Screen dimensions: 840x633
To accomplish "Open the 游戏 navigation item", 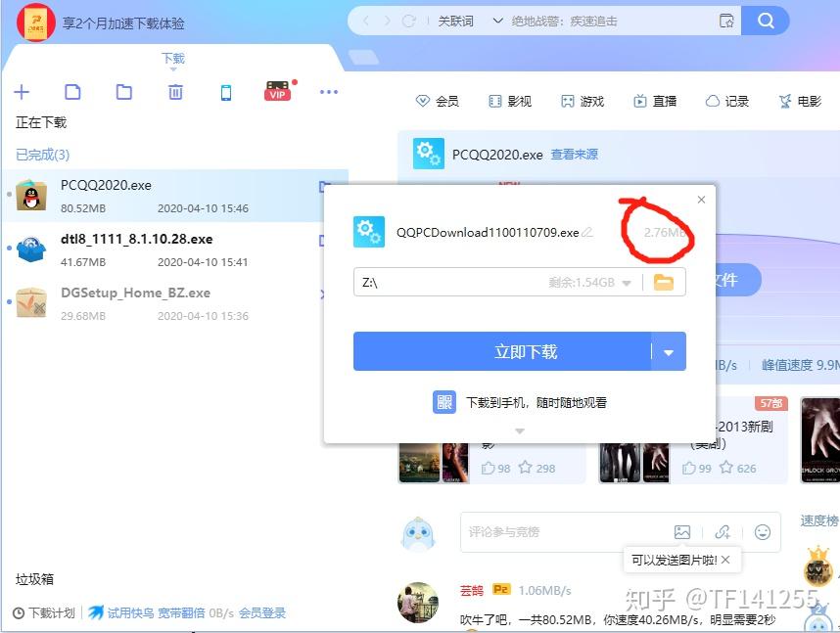I will 583,101.
